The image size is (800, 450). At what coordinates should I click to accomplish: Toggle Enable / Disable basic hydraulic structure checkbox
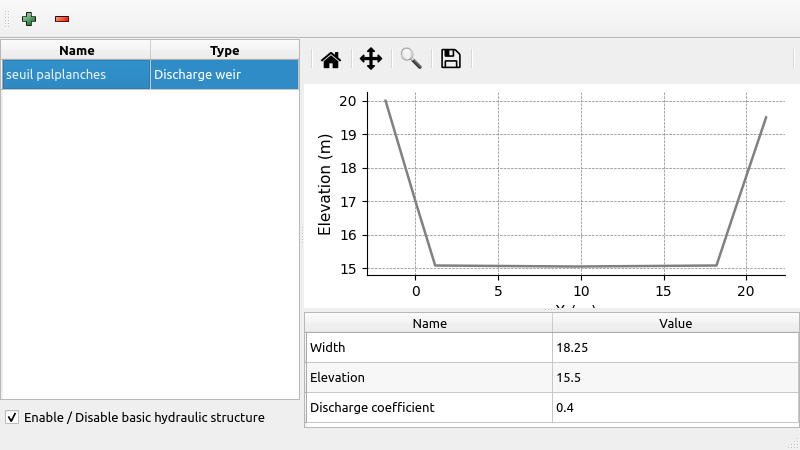pyautogui.click(x=12, y=417)
